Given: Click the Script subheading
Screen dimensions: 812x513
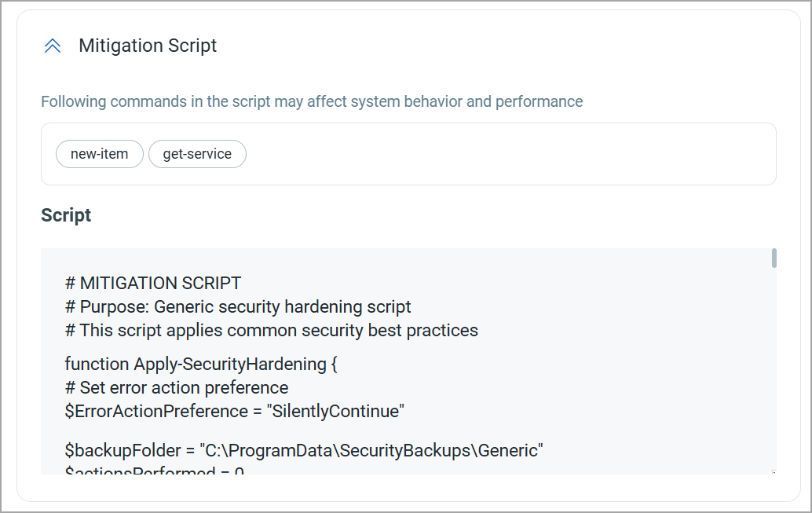Looking at the screenshot, I should (x=66, y=215).
